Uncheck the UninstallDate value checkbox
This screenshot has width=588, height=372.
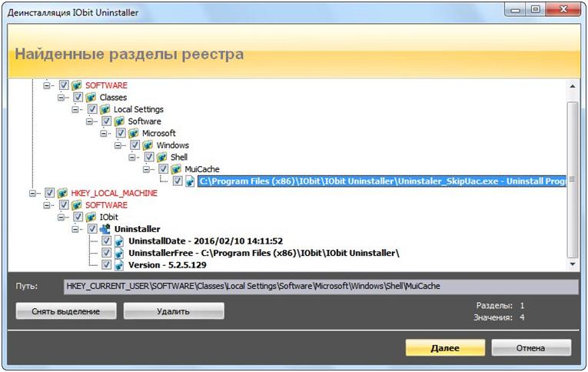coord(107,241)
